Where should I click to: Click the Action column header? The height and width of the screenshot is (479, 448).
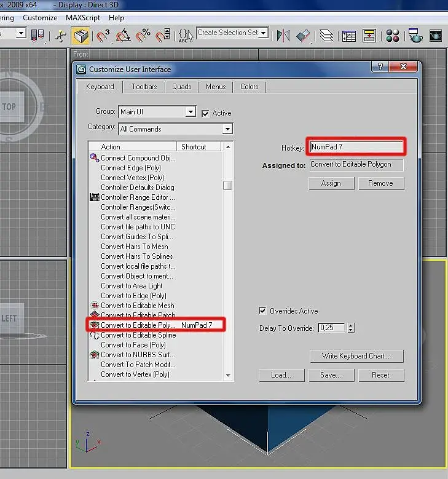tap(133, 147)
